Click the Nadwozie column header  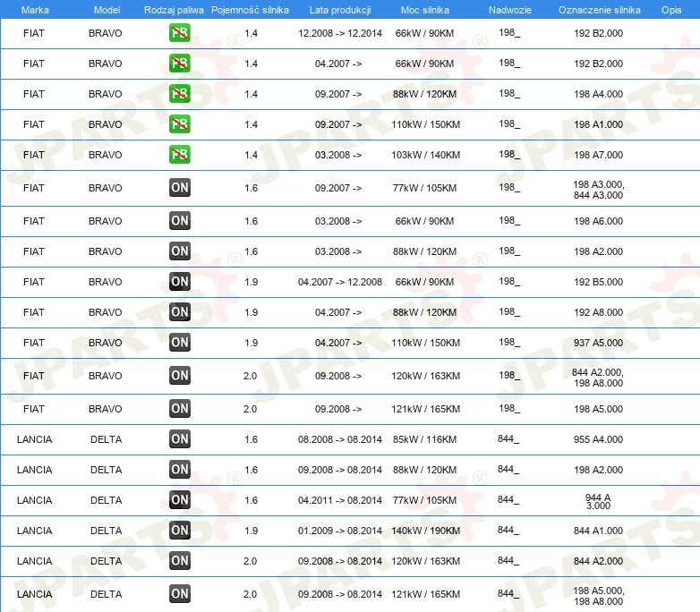click(510, 10)
